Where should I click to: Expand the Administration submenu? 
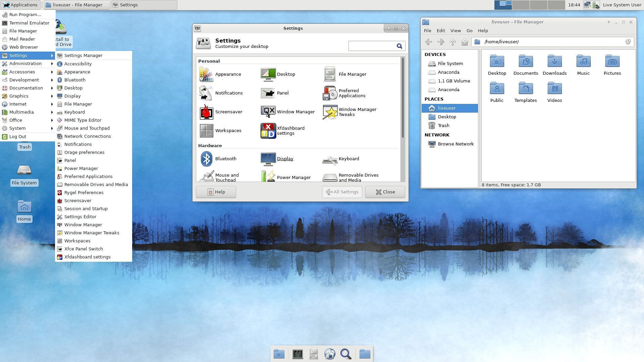[x=25, y=63]
